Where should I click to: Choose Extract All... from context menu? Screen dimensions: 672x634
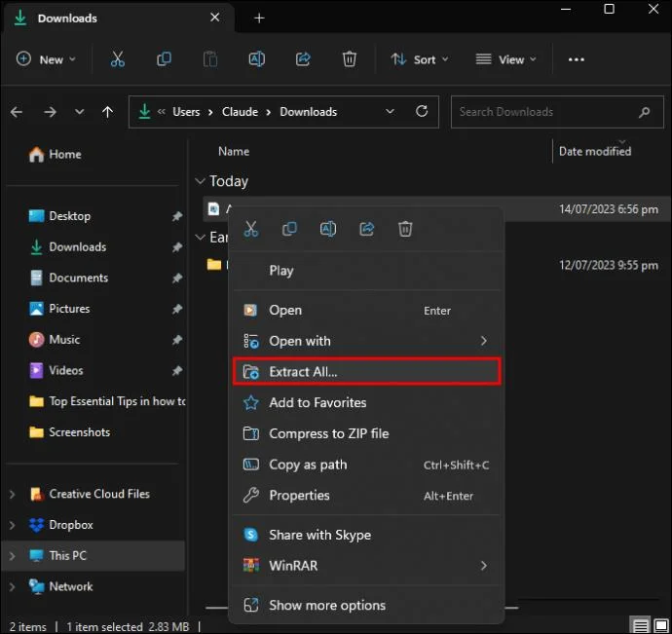[367, 372]
